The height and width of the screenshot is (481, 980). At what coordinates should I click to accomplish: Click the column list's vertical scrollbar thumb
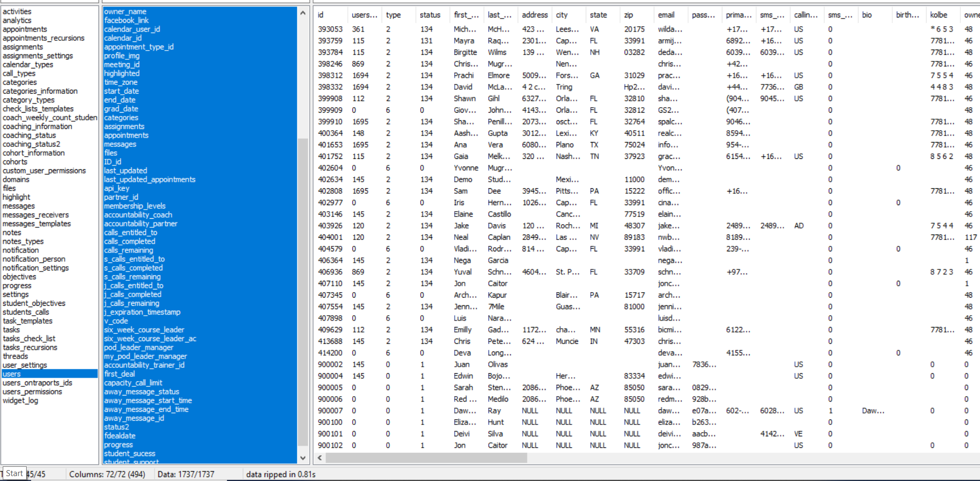303,292
